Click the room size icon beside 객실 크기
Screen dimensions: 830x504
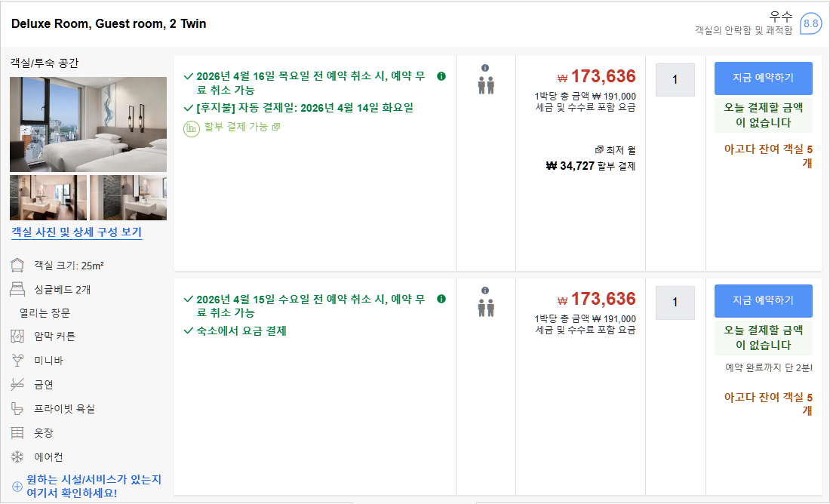[x=17, y=266]
